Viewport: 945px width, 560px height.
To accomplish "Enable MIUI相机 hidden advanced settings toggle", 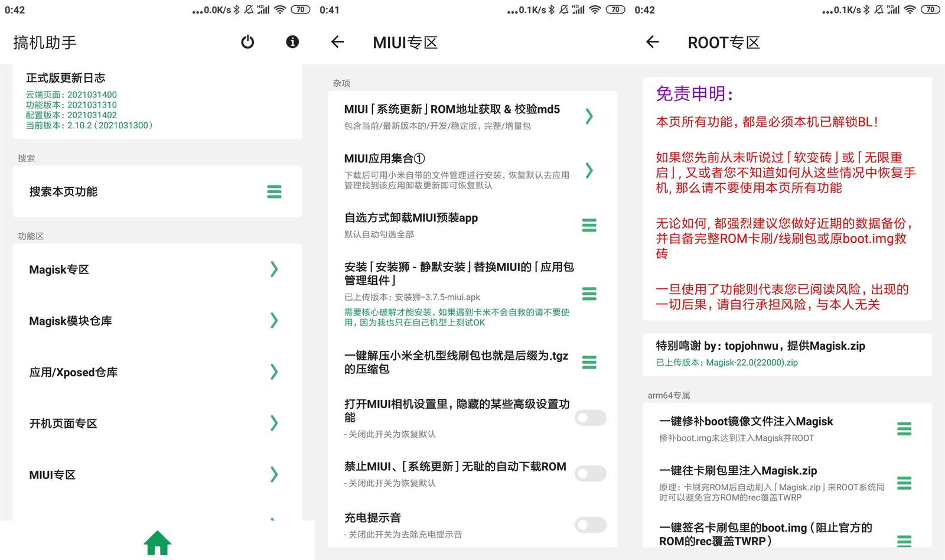I will (591, 418).
